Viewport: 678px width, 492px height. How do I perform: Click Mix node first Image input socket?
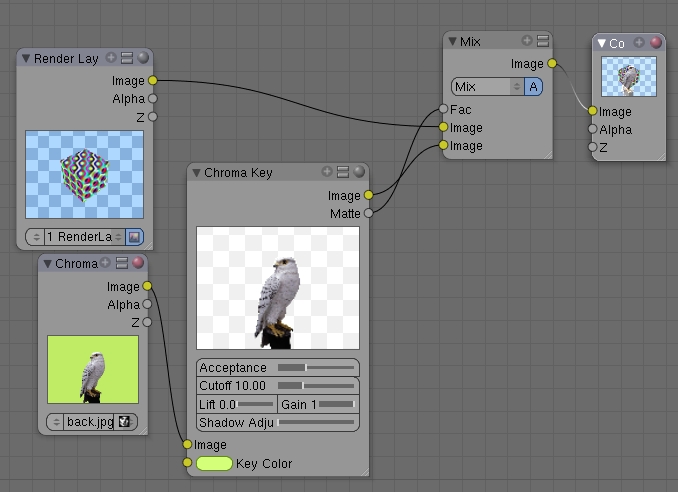[x=443, y=127]
